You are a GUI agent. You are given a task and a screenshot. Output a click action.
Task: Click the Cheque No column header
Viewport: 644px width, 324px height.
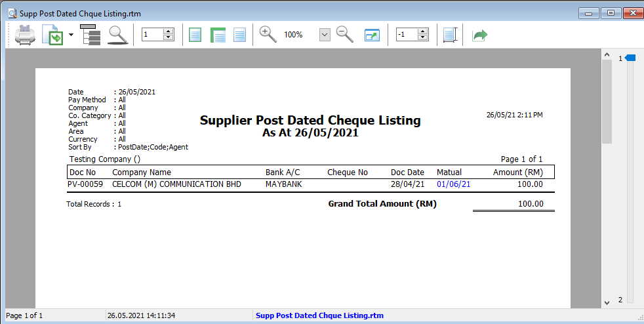348,172
